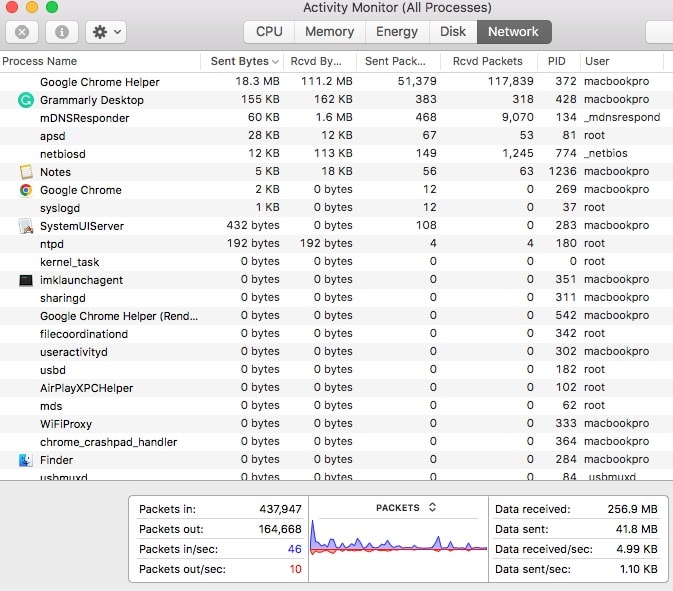
Task: Switch to the CPU tab
Action: (x=269, y=32)
